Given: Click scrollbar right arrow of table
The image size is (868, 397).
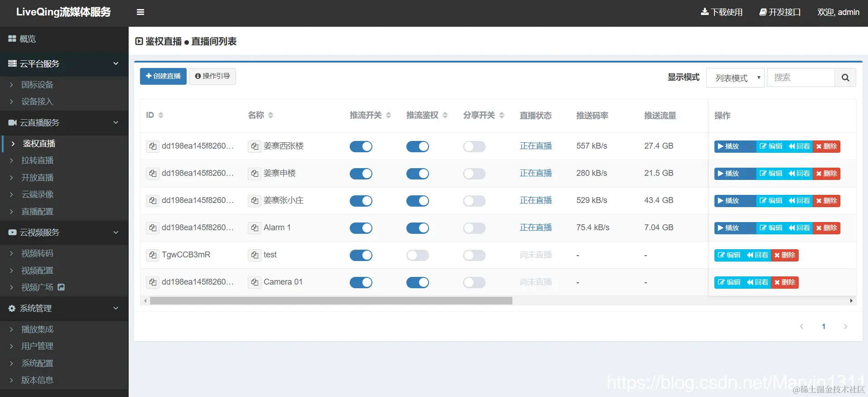Looking at the screenshot, I should [851, 301].
